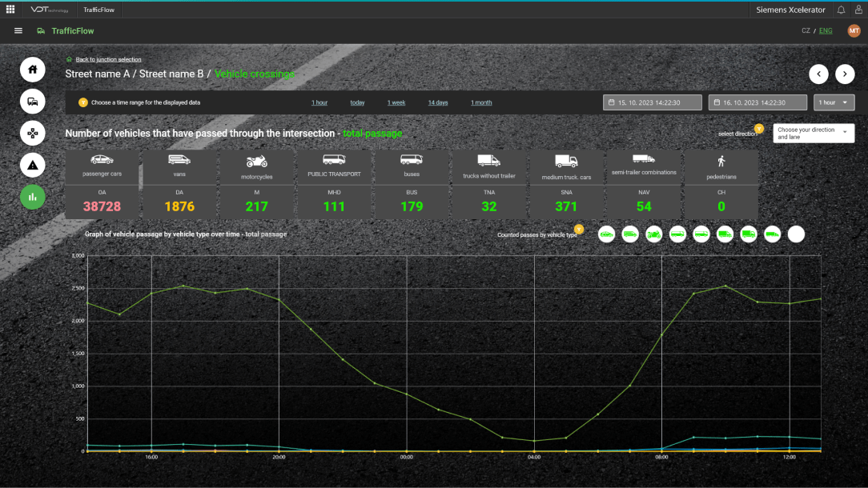
Task: Click the trucks without trailer card icon
Action: coord(488,161)
